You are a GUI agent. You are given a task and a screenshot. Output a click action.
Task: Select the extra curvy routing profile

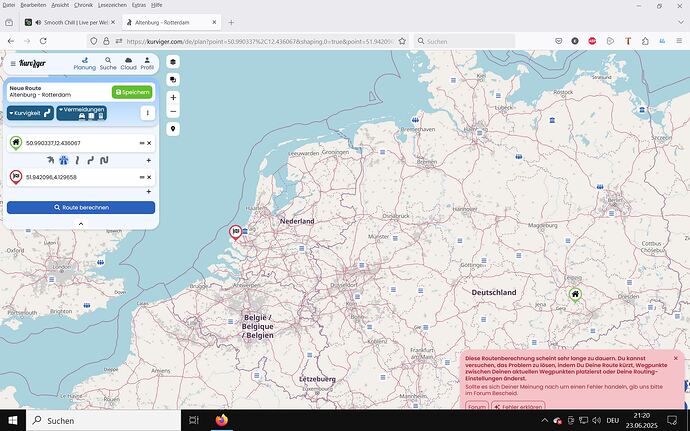(x=104, y=160)
